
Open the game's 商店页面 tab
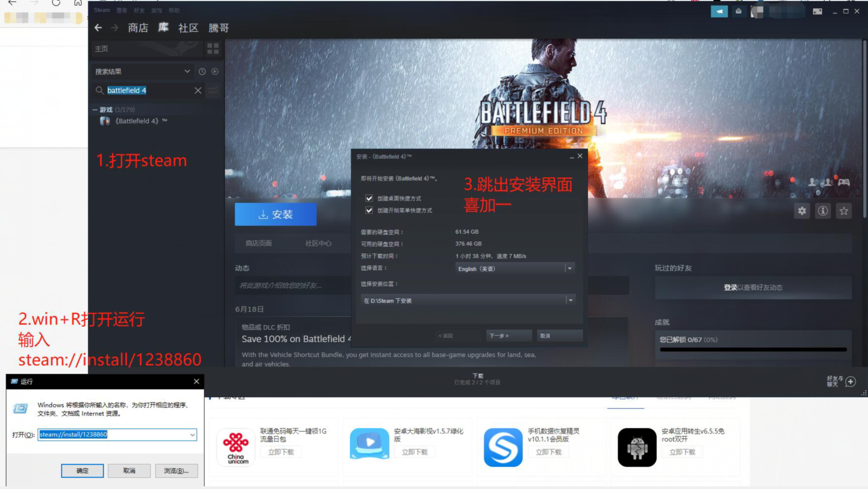[x=258, y=243]
